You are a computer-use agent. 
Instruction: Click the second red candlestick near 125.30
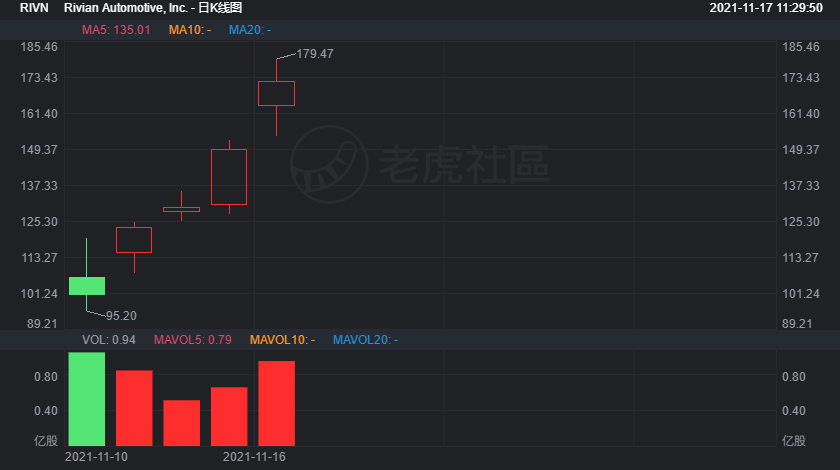[134, 240]
